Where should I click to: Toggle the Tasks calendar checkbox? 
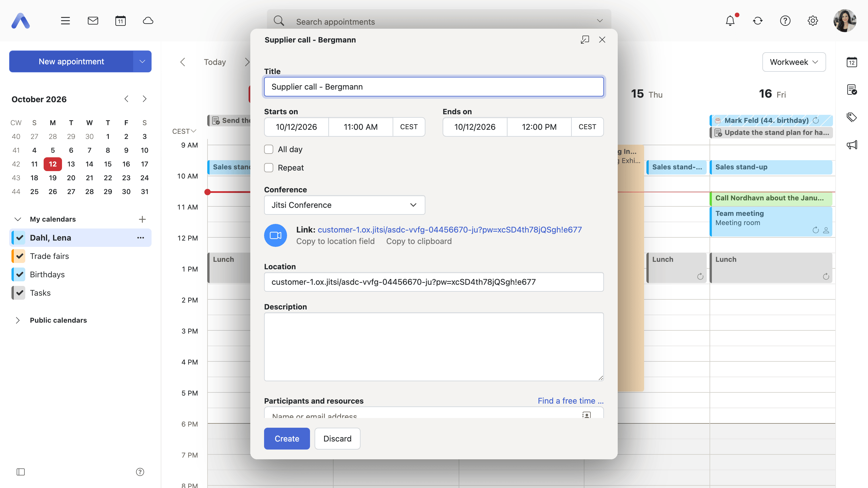point(20,293)
